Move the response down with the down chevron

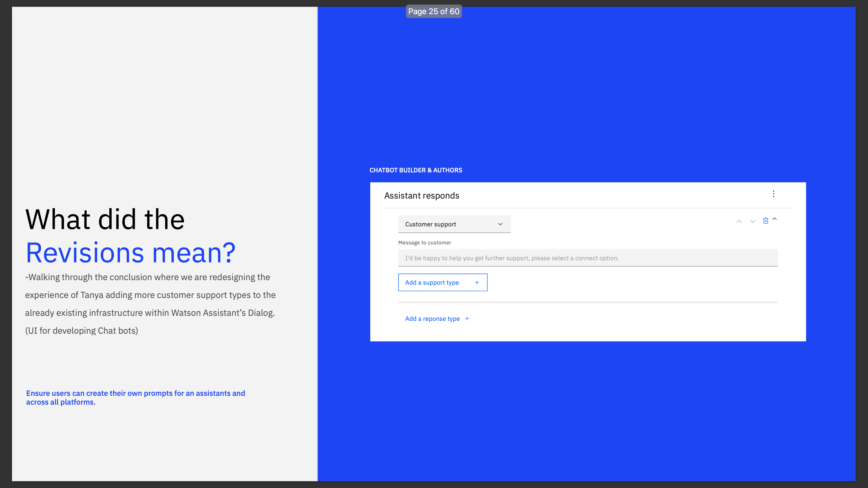(x=752, y=221)
